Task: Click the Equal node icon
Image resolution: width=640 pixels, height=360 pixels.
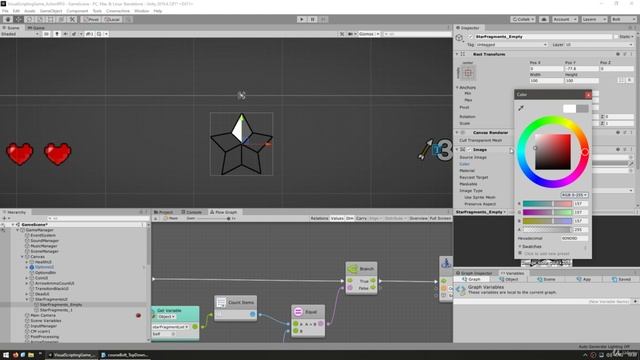Action: pos(298,312)
